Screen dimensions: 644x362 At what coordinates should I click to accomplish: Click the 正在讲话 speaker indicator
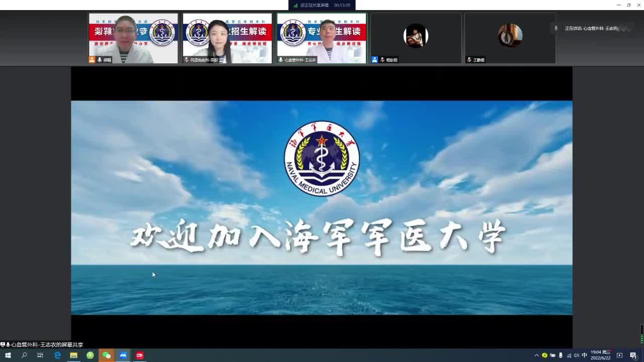tap(591, 29)
